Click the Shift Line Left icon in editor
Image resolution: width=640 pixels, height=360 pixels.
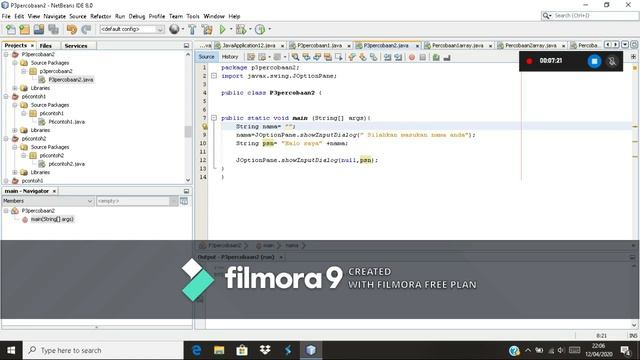(x=387, y=57)
